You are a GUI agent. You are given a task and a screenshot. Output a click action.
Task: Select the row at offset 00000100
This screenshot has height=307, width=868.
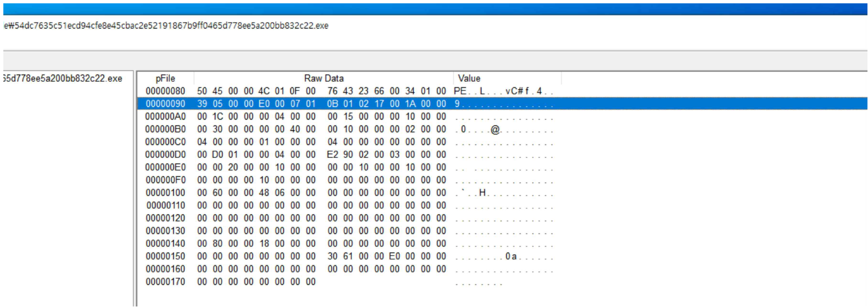(165, 194)
